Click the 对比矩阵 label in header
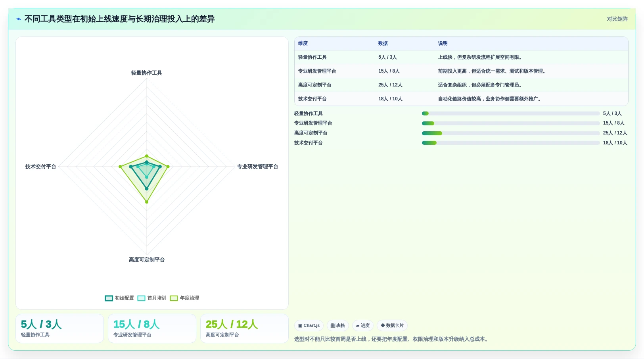 (617, 19)
